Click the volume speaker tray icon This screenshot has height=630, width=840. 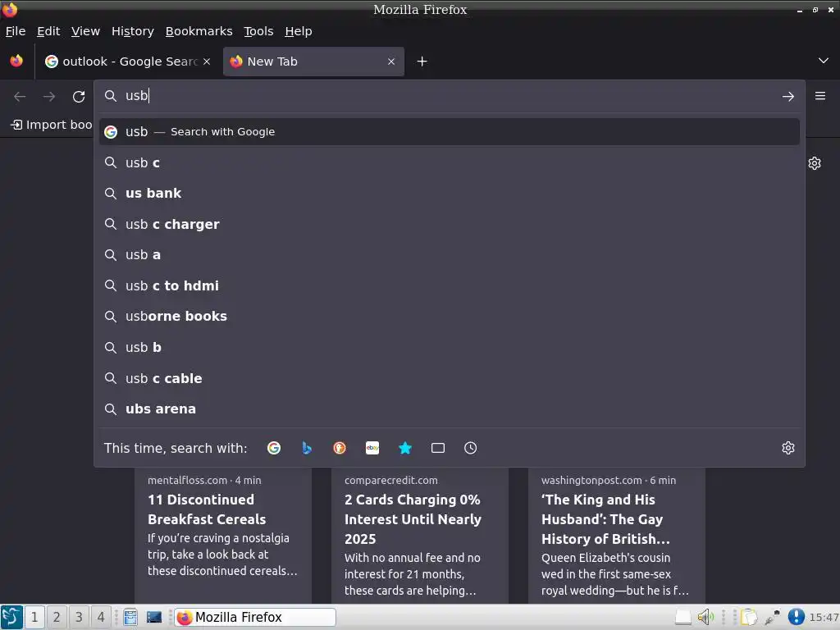coord(705,617)
